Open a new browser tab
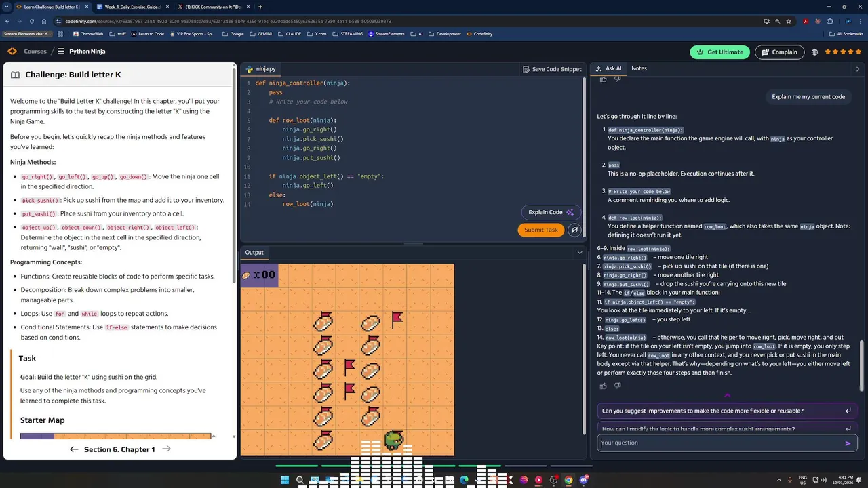The width and height of the screenshot is (868, 488). (x=260, y=7)
